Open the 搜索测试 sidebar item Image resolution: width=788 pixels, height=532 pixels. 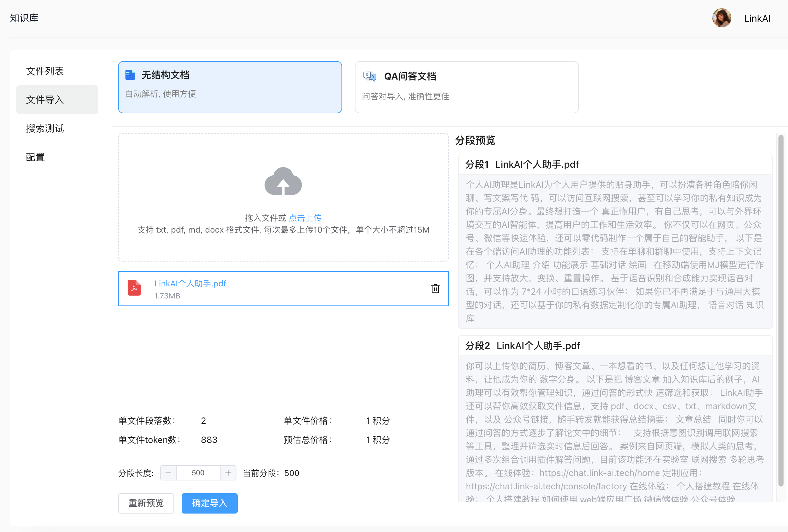point(57,129)
